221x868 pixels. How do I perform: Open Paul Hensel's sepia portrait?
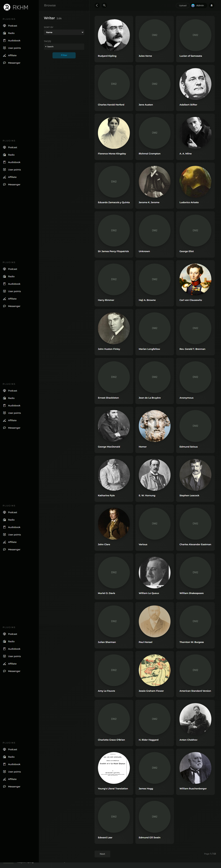click(155, 621)
